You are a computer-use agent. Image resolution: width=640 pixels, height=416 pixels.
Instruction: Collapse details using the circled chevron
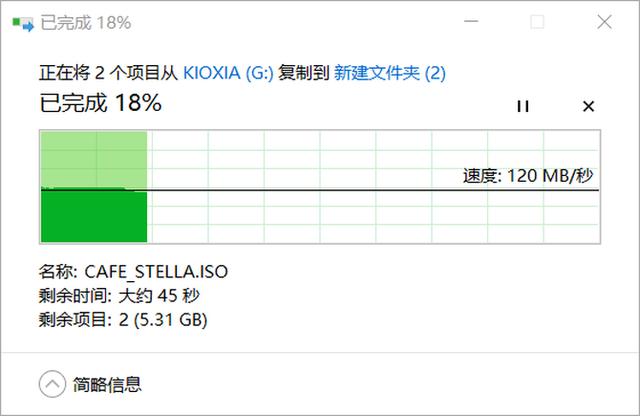click(51, 383)
